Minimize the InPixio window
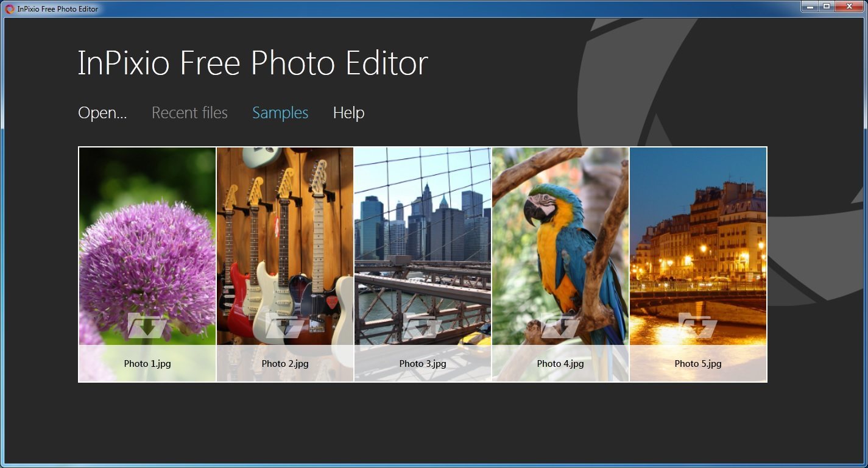 (809, 6)
